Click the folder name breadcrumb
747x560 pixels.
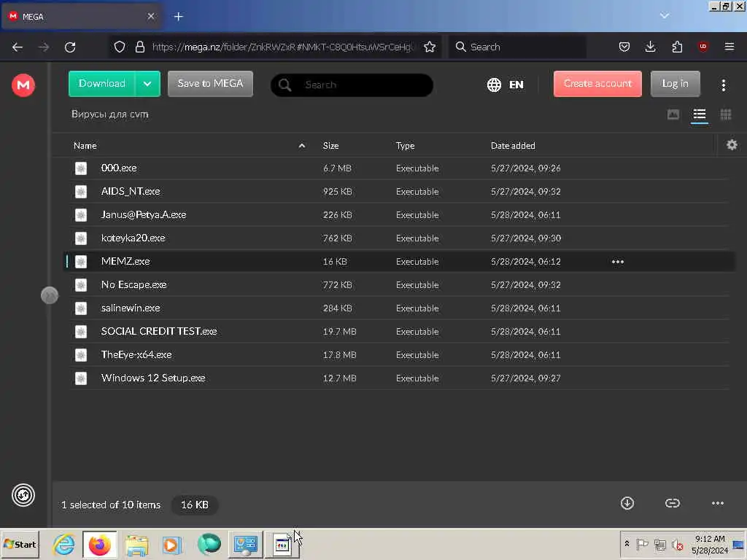pyautogui.click(x=110, y=114)
